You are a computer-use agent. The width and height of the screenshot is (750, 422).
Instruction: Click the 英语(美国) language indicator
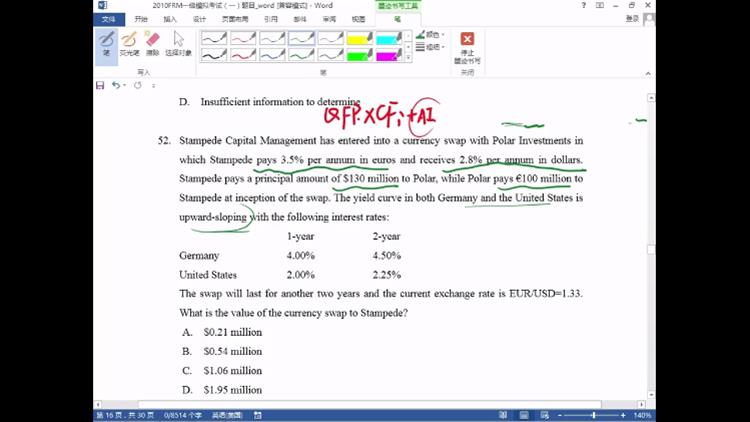tap(227, 415)
